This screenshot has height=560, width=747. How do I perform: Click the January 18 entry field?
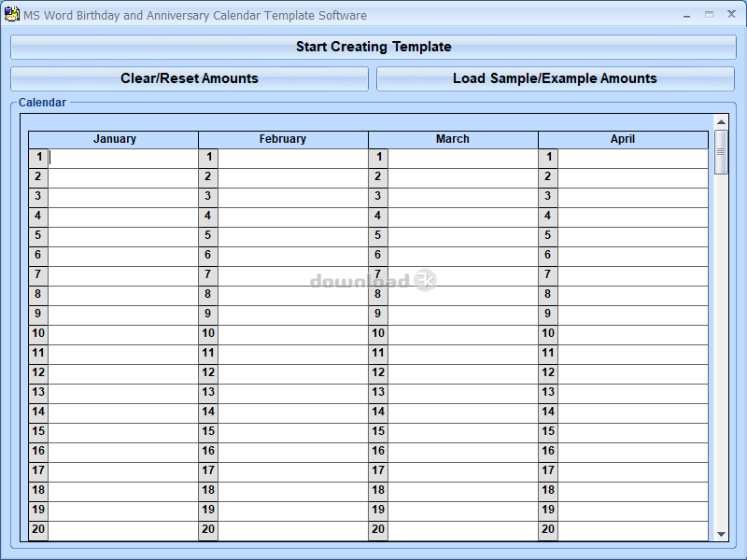click(123, 492)
